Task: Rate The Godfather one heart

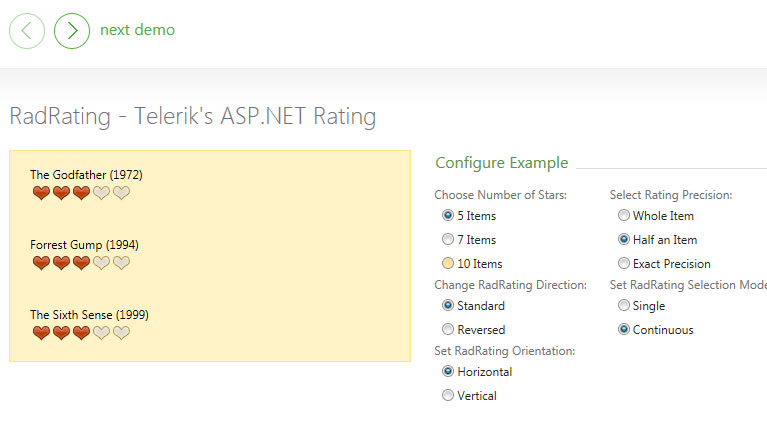Action: coord(41,193)
